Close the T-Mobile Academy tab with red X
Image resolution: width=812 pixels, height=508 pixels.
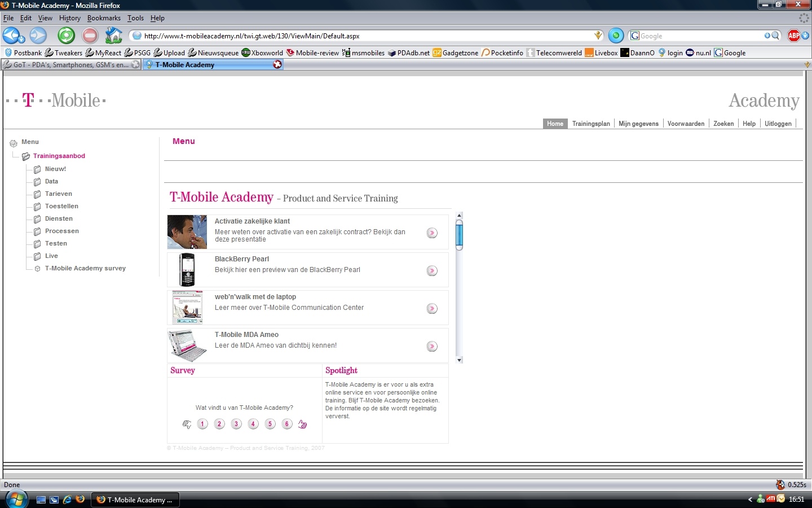point(277,64)
